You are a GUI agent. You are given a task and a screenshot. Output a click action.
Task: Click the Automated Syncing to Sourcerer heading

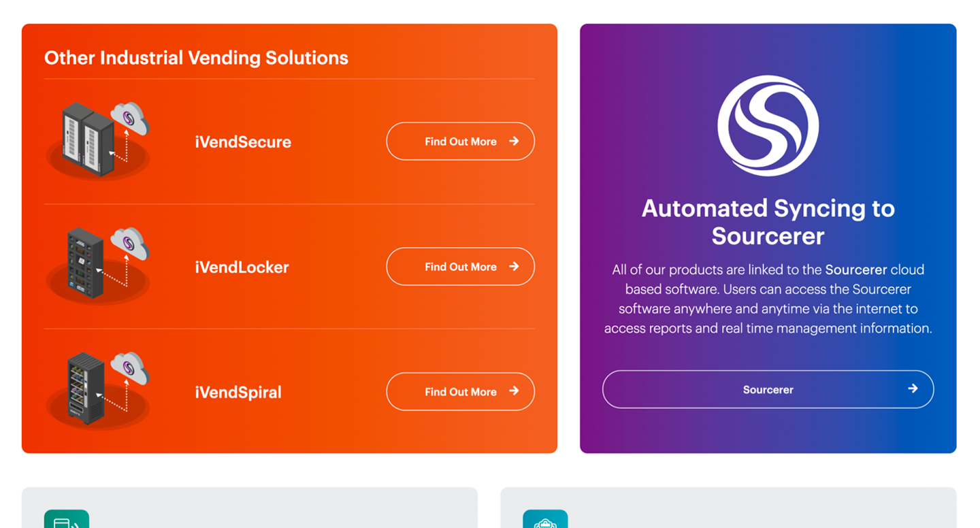[768, 222]
